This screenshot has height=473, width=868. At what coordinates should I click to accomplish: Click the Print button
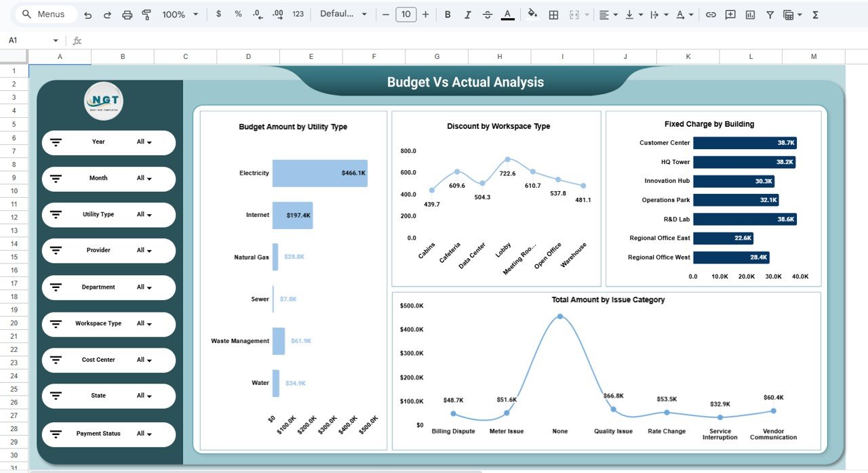127,14
